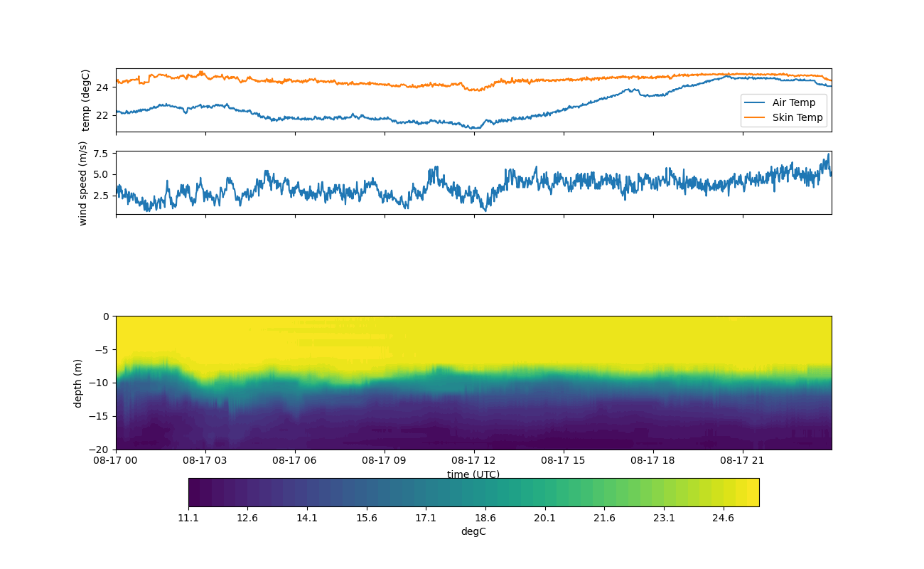Select the 'depth (m)' y-axis label
Image resolution: width=924 pixels, height=569 pixels.
point(78,383)
